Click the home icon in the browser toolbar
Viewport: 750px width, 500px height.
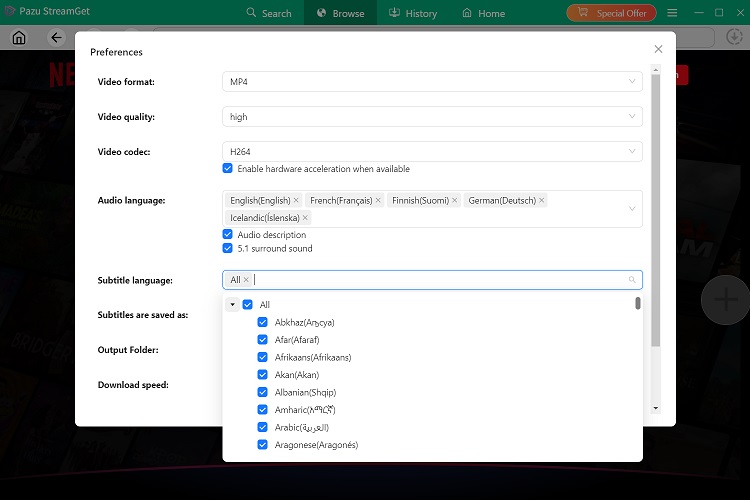click(19, 37)
